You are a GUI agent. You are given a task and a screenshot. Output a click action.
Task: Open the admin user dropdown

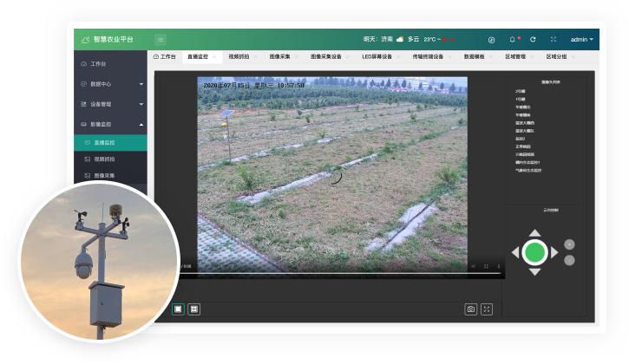(581, 39)
